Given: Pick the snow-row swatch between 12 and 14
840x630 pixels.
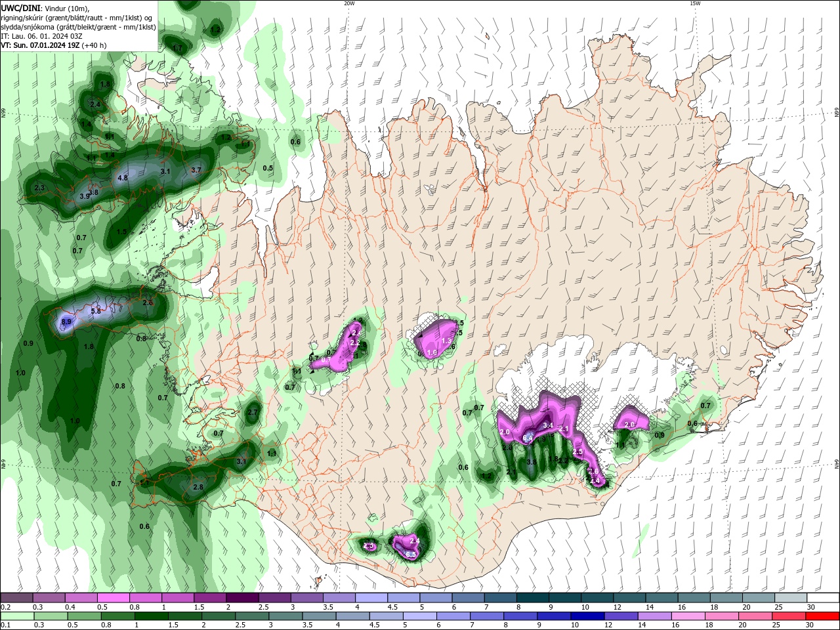Looking at the screenshot, I should 630,597.
